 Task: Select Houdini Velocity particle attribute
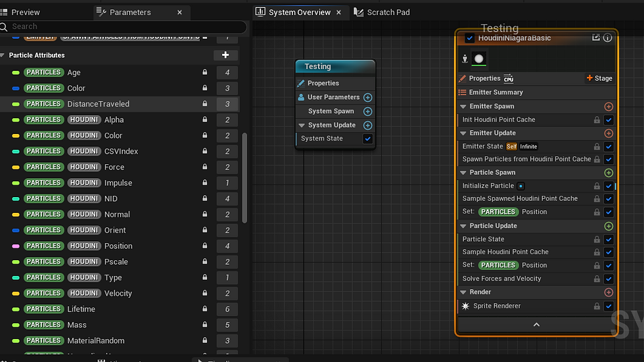tap(119, 293)
